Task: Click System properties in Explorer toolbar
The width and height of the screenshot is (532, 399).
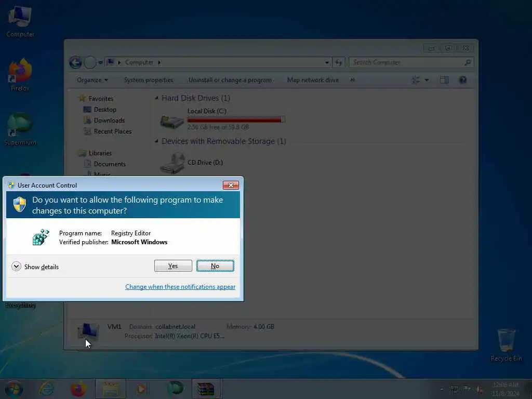Action: [x=149, y=80]
